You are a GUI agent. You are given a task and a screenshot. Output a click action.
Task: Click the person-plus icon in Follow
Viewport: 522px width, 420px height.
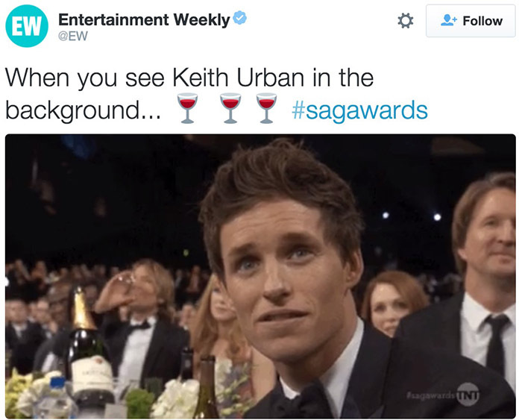[x=449, y=20]
